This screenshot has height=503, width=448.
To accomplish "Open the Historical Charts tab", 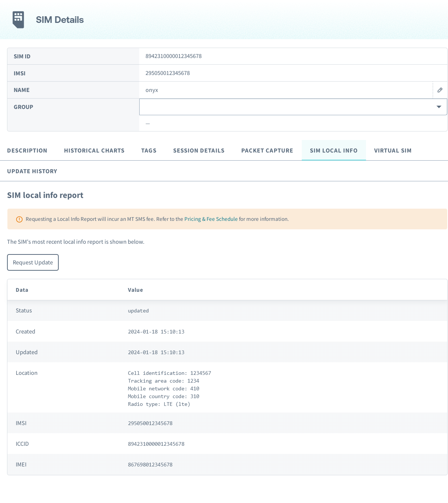I will (94, 151).
